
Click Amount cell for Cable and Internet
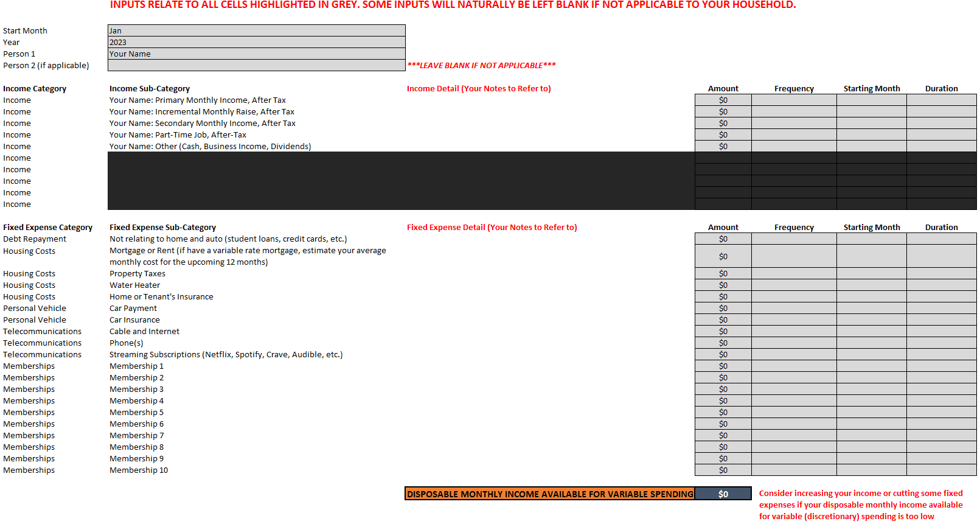(x=723, y=331)
